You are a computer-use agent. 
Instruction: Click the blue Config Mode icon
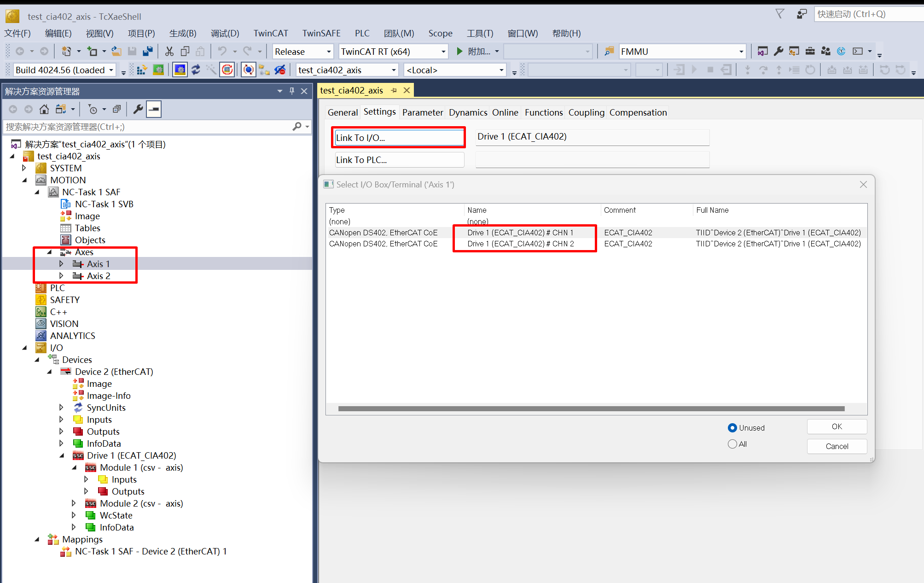(180, 70)
